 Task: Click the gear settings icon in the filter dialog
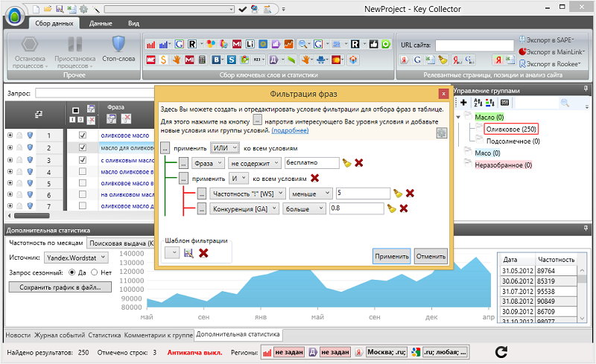coord(441,132)
